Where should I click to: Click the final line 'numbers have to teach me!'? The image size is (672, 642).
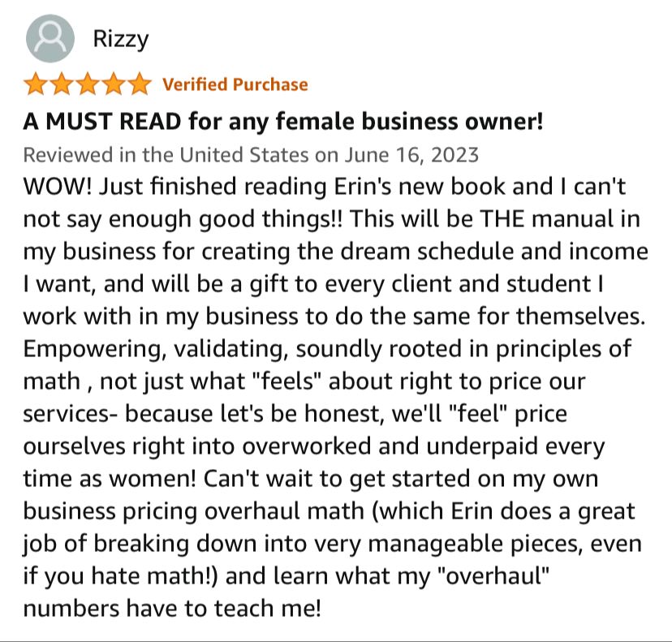click(172, 609)
